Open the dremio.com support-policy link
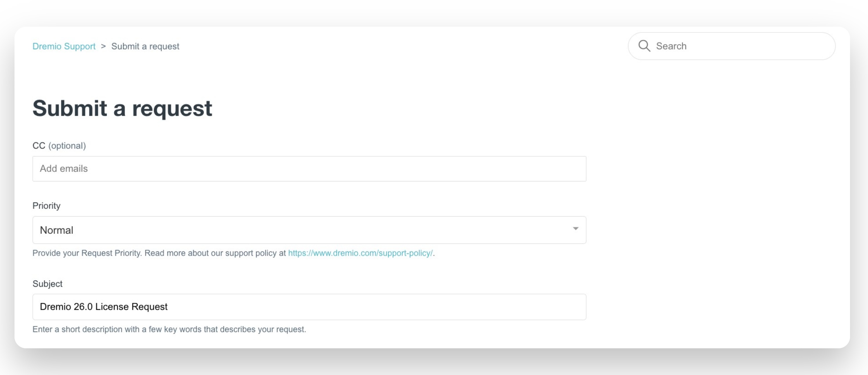The height and width of the screenshot is (375, 868). click(x=360, y=253)
